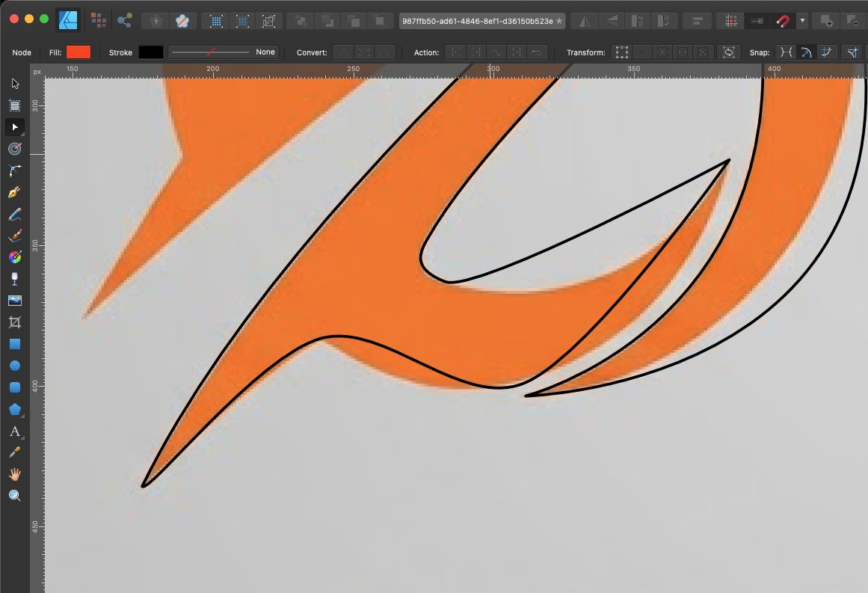
Task: Select the Transparency tool wine glass
Action: 15,278
